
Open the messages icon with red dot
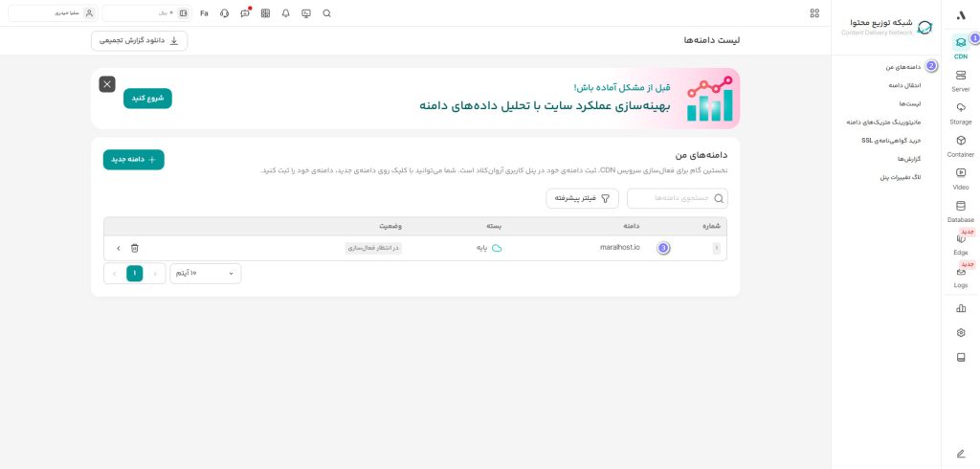pos(245,13)
